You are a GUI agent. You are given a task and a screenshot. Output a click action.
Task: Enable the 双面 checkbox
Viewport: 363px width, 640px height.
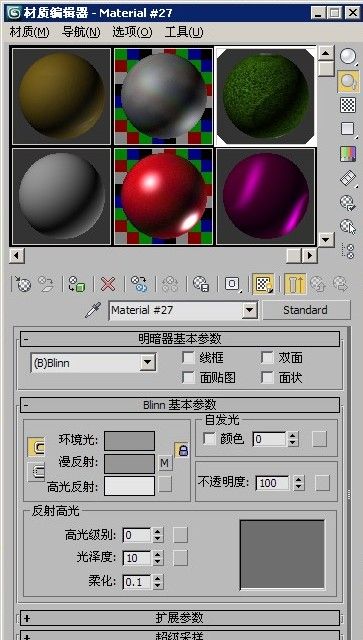(x=267, y=358)
